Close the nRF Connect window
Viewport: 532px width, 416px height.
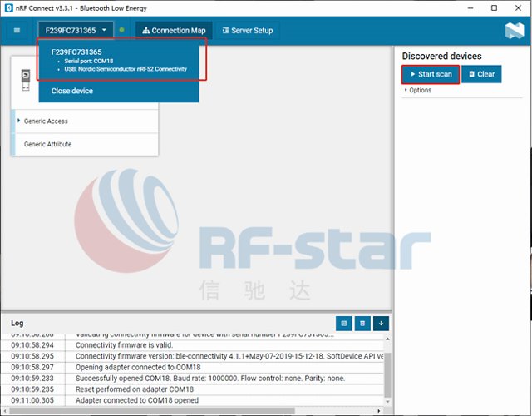click(518, 8)
